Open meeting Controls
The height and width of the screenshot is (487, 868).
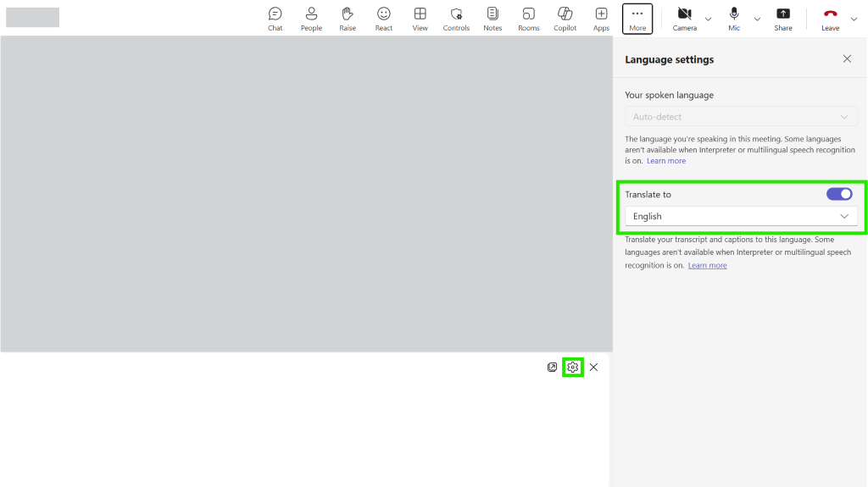point(456,19)
